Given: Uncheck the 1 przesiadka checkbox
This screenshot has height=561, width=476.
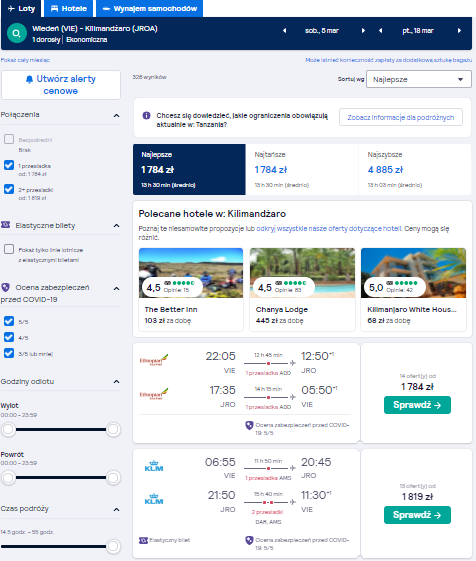Looking at the screenshot, I should point(9,165).
